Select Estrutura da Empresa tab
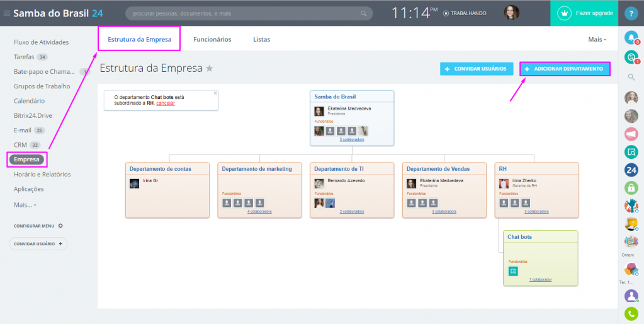The height and width of the screenshot is (324, 644). (x=139, y=40)
